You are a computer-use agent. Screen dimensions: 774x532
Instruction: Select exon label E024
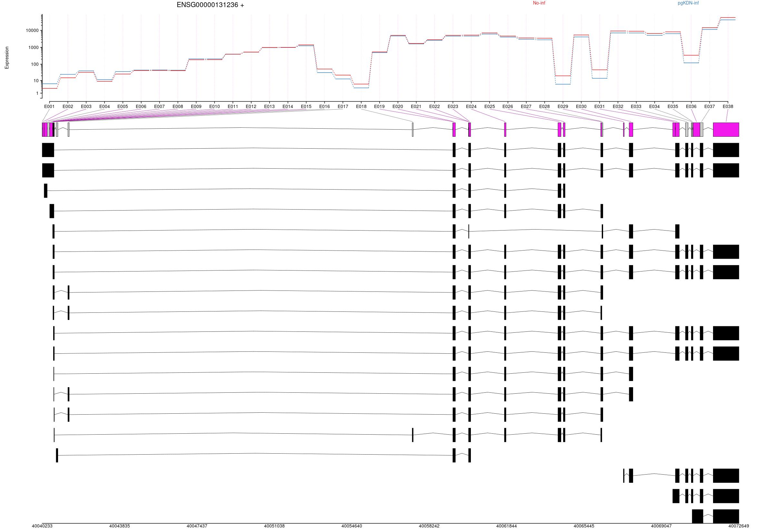(x=471, y=107)
